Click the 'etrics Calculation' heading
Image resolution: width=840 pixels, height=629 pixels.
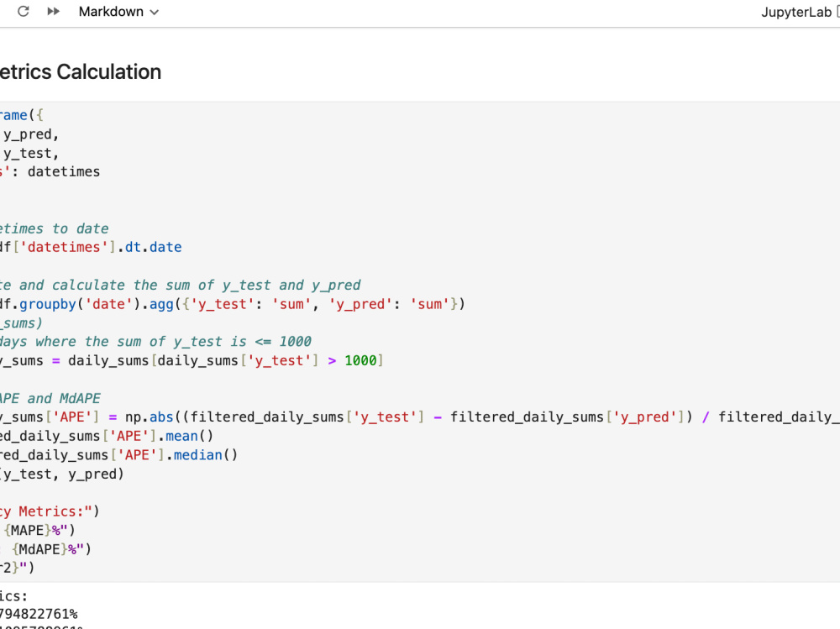pyautogui.click(x=81, y=71)
